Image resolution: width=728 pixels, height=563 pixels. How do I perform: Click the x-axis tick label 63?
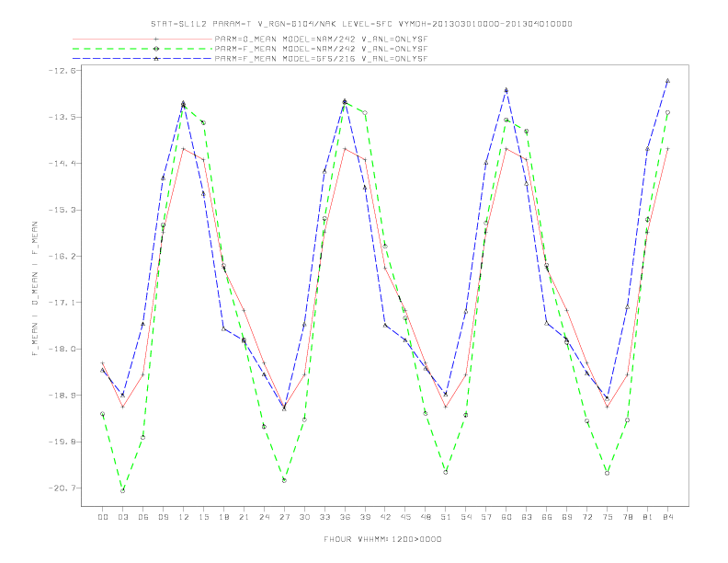pyautogui.click(x=527, y=517)
